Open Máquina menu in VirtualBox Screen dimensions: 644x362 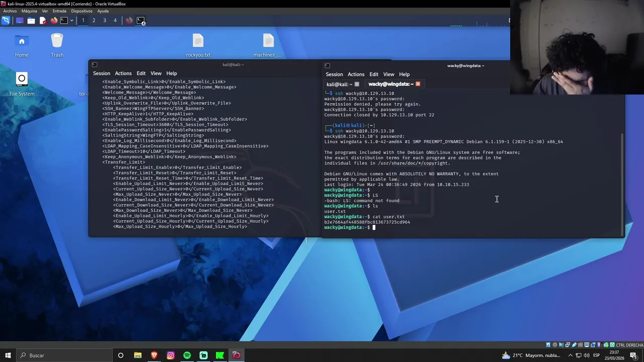coord(29,11)
